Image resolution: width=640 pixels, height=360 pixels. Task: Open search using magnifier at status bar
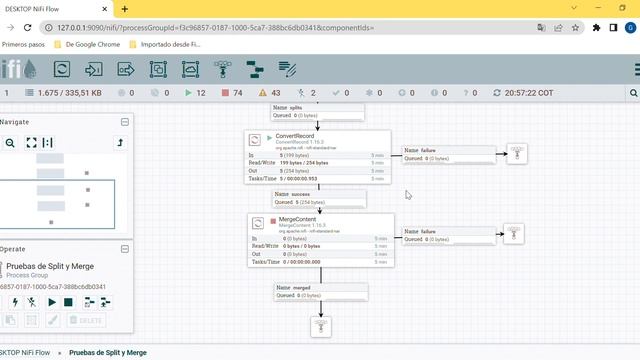pyautogui.click(x=633, y=93)
